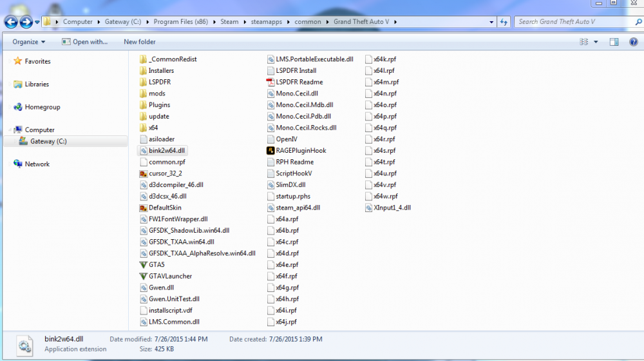Screen dimensions: 644x361
Task: Select the DefaultSkin image icon
Action: coord(144,208)
